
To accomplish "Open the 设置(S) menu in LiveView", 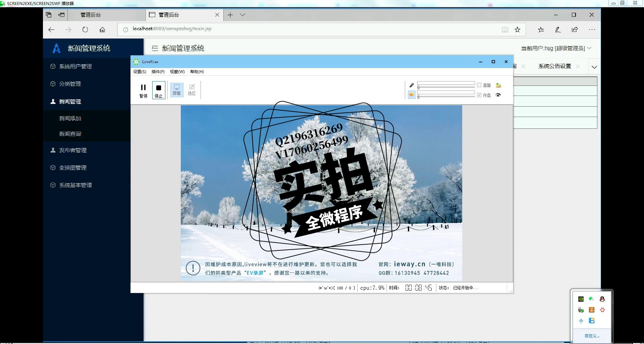I will click(x=140, y=72).
